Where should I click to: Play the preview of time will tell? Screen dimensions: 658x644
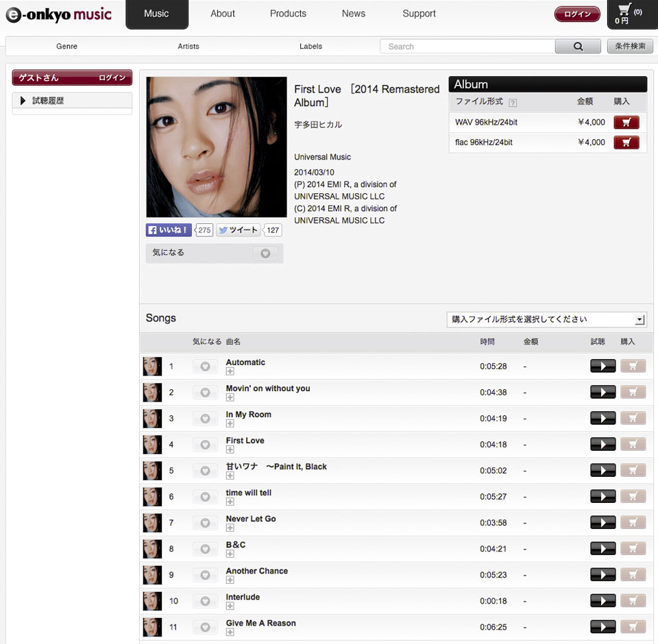[x=602, y=496]
